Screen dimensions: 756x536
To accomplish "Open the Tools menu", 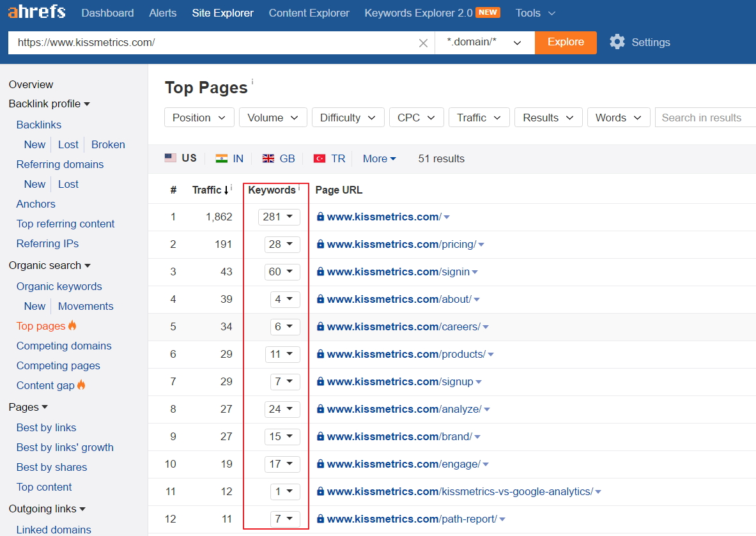I will (x=534, y=13).
